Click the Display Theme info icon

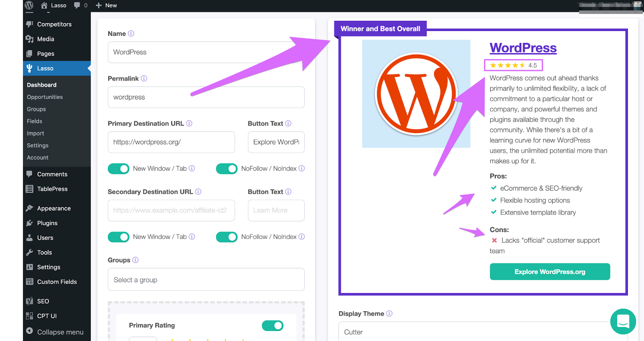[x=389, y=314]
